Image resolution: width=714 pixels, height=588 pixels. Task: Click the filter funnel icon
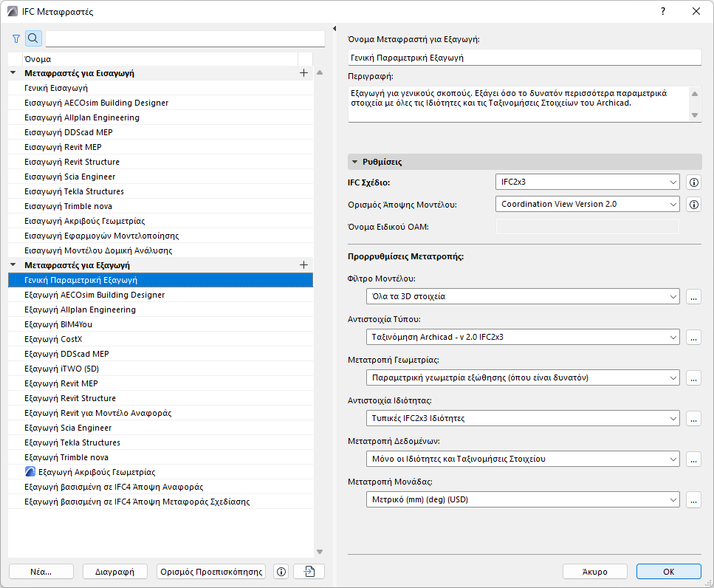coord(16,38)
